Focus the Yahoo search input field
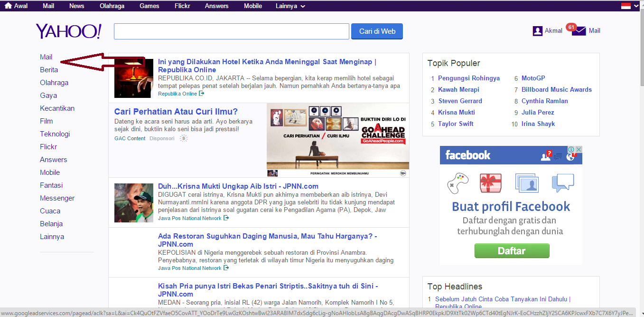644x317 pixels. (x=231, y=31)
